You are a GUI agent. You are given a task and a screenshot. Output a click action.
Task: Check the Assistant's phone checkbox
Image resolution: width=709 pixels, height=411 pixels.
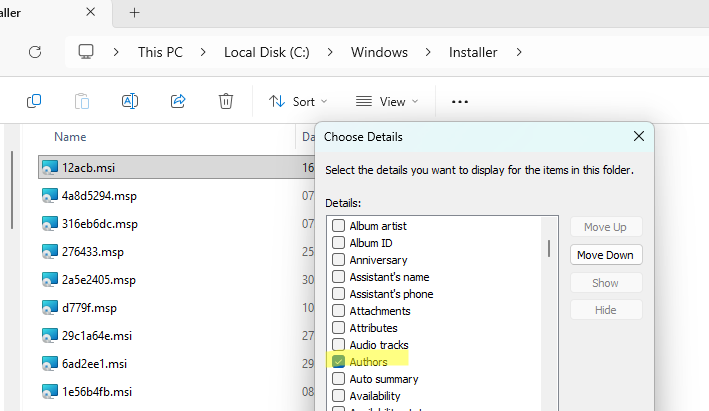point(338,294)
